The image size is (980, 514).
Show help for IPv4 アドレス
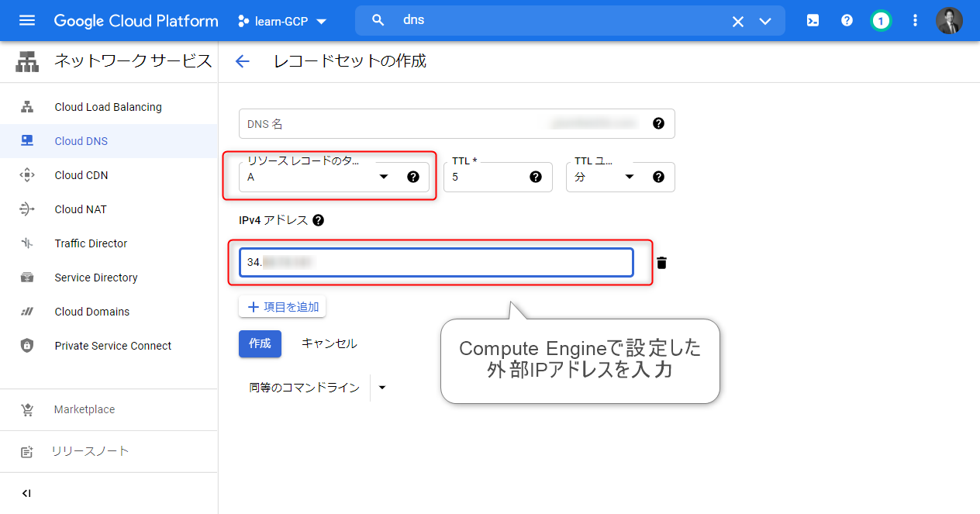tap(318, 220)
